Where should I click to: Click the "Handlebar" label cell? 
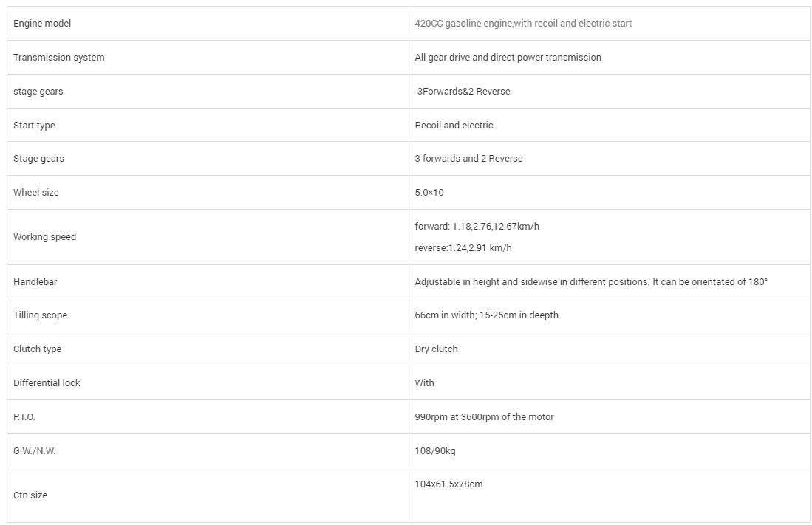tap(34, 282)
